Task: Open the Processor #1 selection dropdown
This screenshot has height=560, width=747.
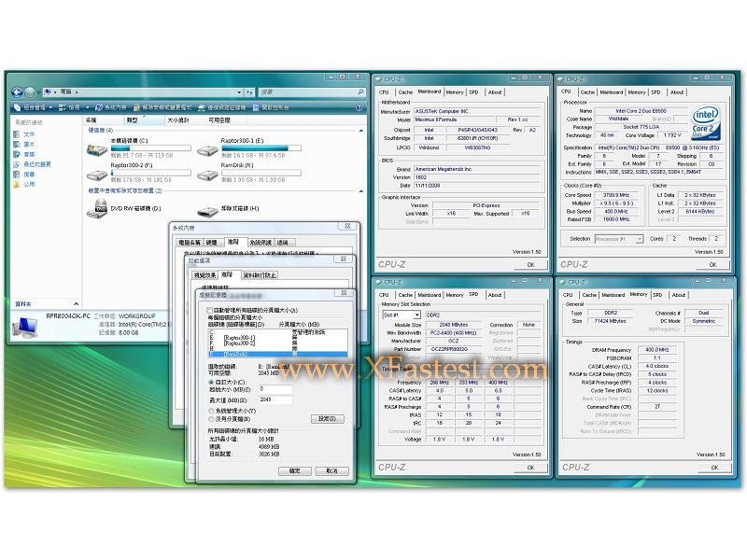Action: click(640, 239)
